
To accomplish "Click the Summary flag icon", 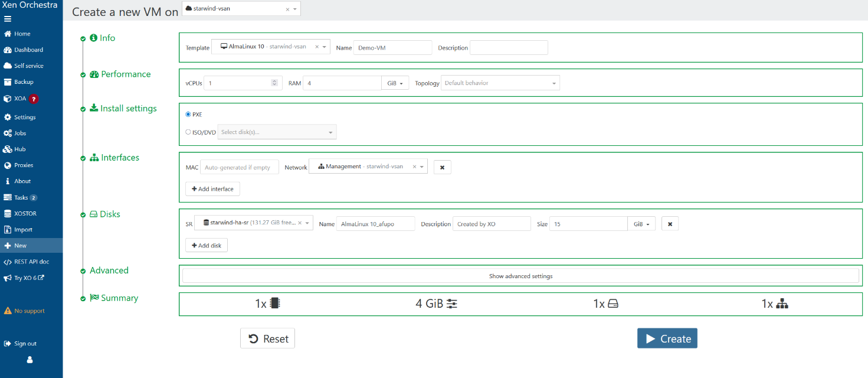I will (94, 298).
